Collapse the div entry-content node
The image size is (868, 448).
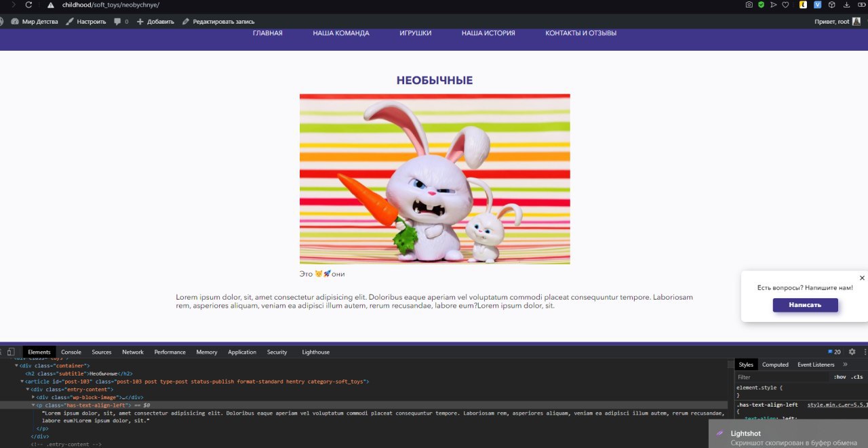point(28,390)
